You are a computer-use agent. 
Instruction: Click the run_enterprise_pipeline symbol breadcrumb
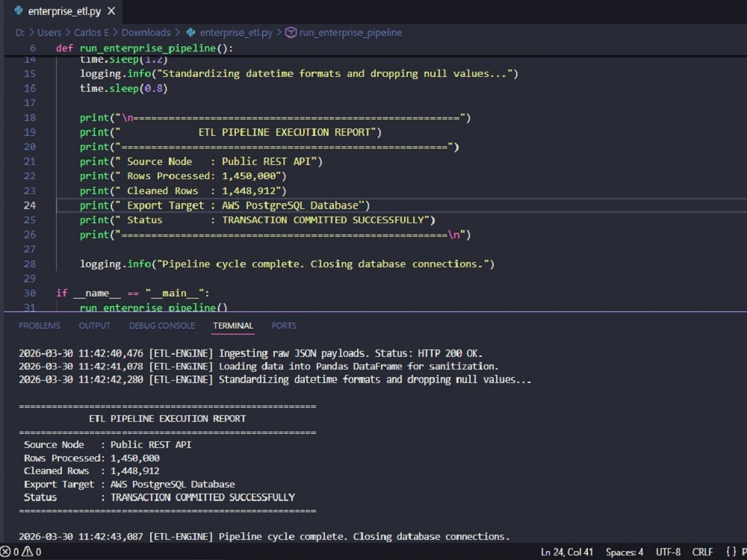(350, 32)
